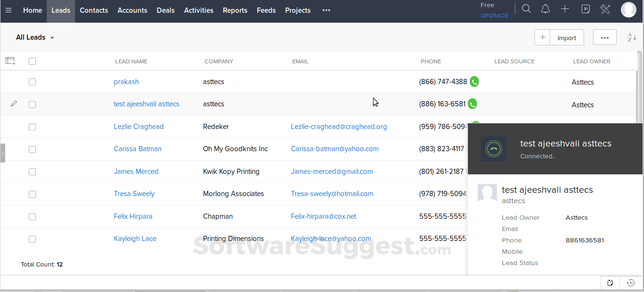Open Tresa-sweely@hotmail.com email link
Viewport: 644px width, 292px height.
[332, 194]
